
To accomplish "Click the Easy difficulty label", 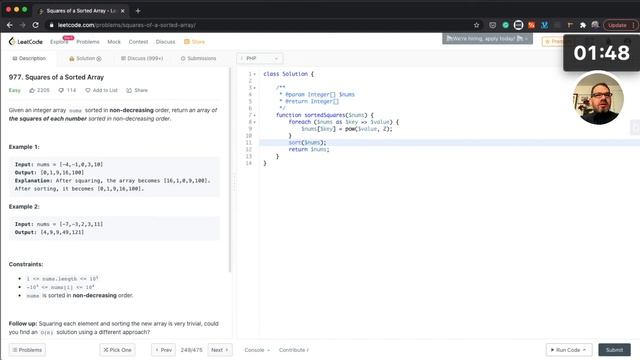I will click(x=15, y=90).
